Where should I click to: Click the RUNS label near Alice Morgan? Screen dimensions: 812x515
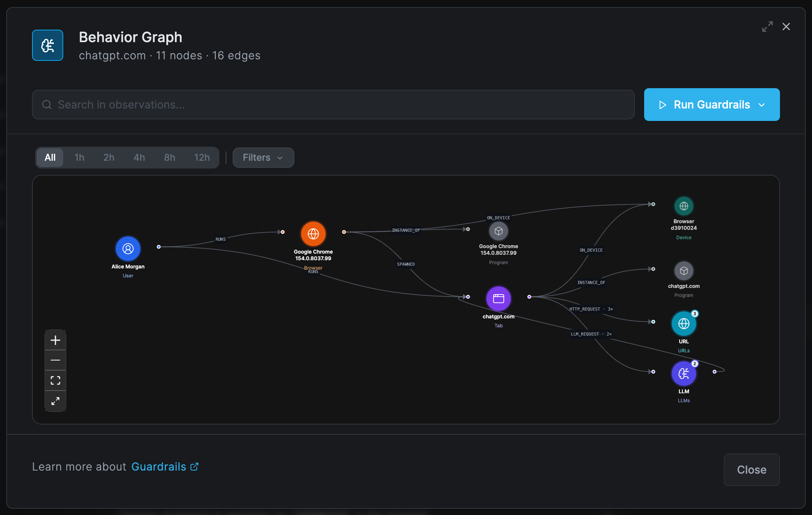point(221,239)
